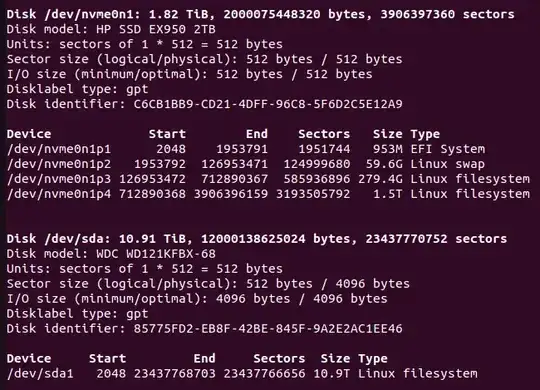540x390 pixels.
Task: Click the Disk /dev/sda header line
Action: 257,239
